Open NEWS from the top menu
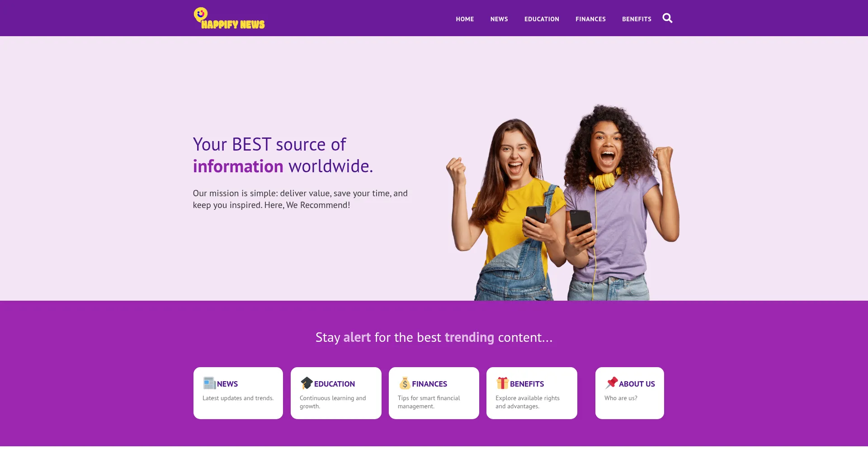 point(499,19)
